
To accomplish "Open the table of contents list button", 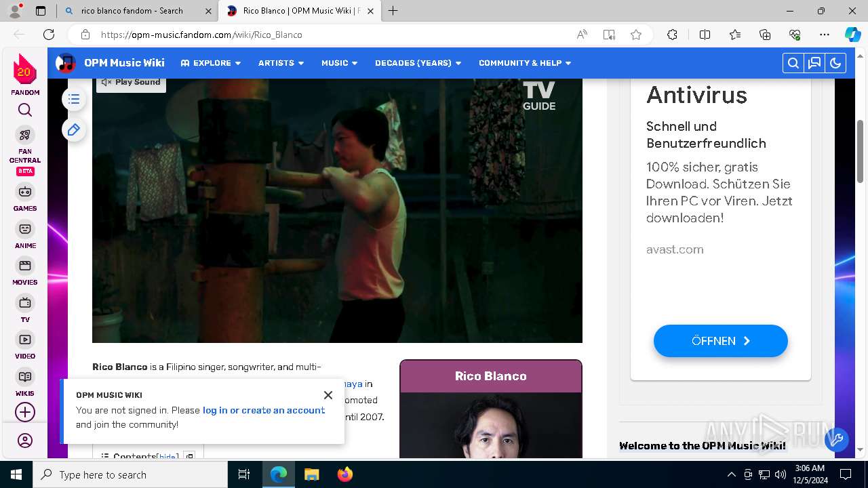I will [x=74, y=100].
